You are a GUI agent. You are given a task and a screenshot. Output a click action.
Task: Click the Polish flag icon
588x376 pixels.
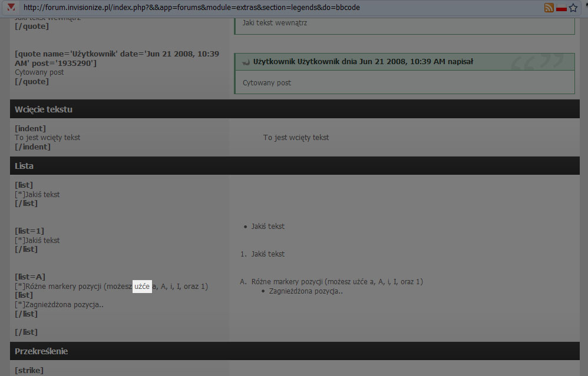point(561,8)
